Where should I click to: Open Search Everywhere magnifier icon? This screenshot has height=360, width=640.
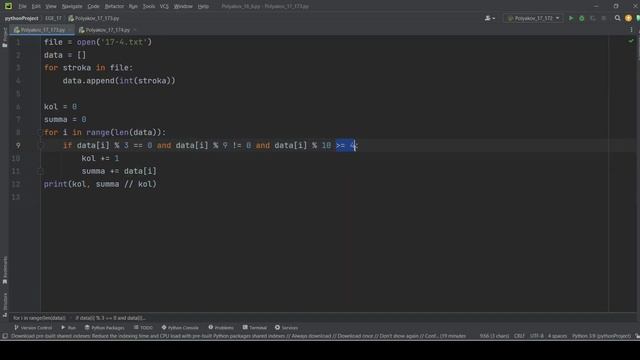pos(618,18)
